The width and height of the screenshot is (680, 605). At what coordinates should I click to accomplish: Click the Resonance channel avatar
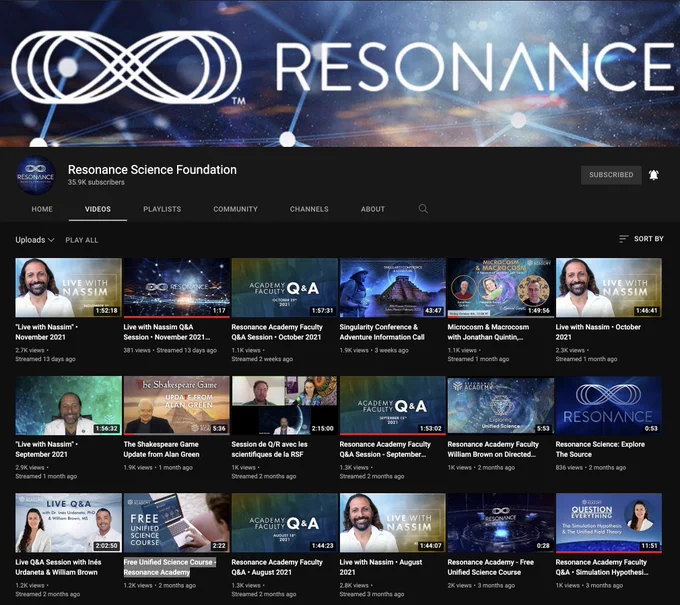click(x=36, y=175)
